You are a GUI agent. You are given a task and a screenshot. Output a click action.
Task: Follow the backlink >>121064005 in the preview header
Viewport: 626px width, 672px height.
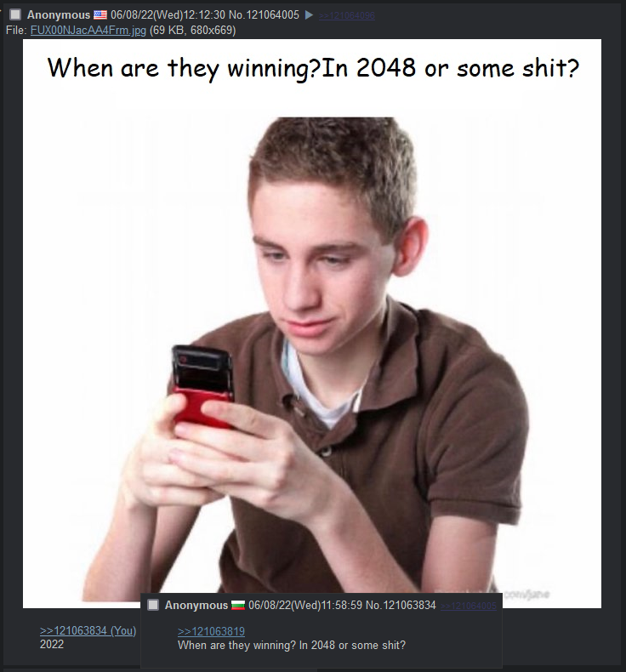click(469, 606)
